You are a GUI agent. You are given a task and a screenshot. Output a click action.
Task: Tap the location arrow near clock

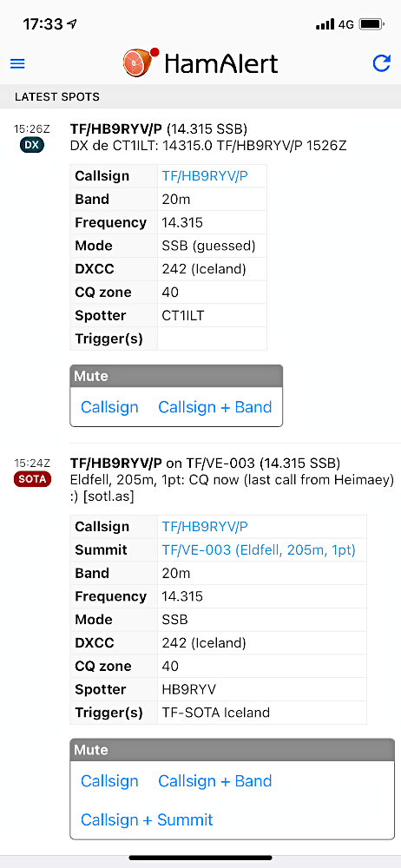tap(71, 23)
